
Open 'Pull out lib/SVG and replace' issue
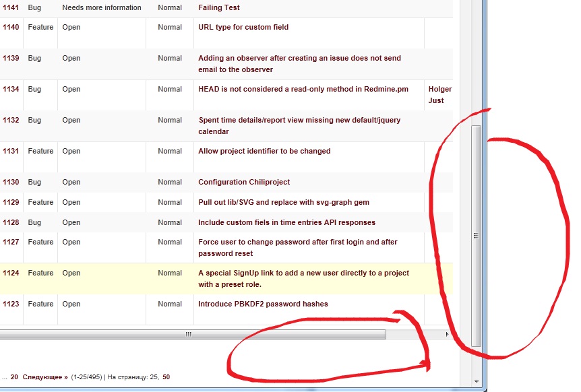pos(284,202)
